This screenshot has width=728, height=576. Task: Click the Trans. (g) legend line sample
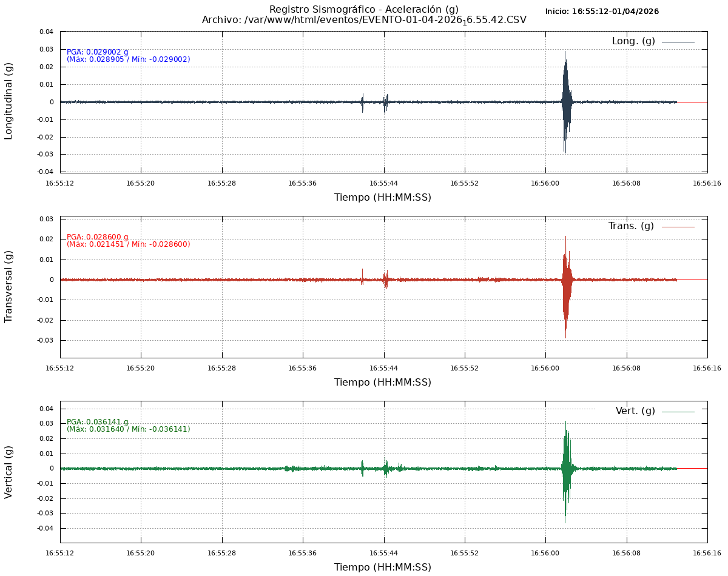point(678,227)
